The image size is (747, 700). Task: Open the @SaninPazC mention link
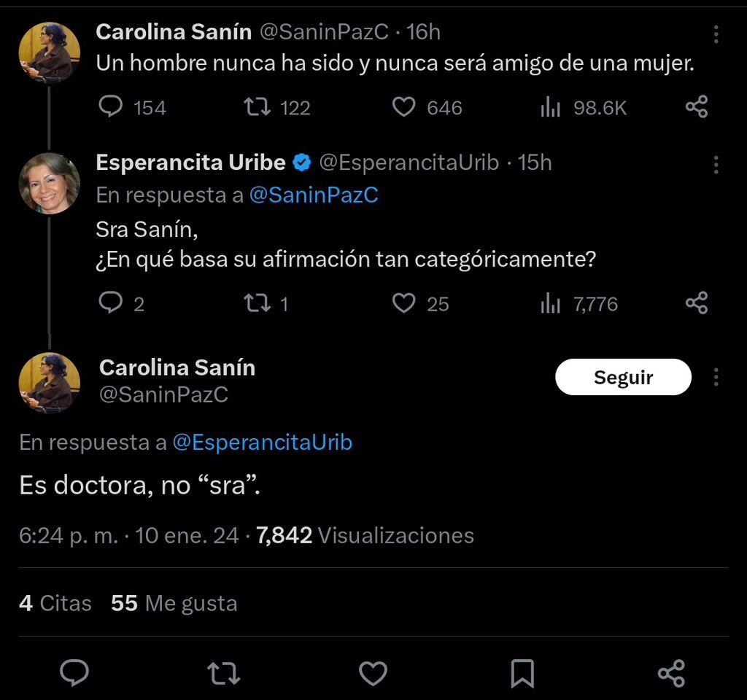(314, 195)
